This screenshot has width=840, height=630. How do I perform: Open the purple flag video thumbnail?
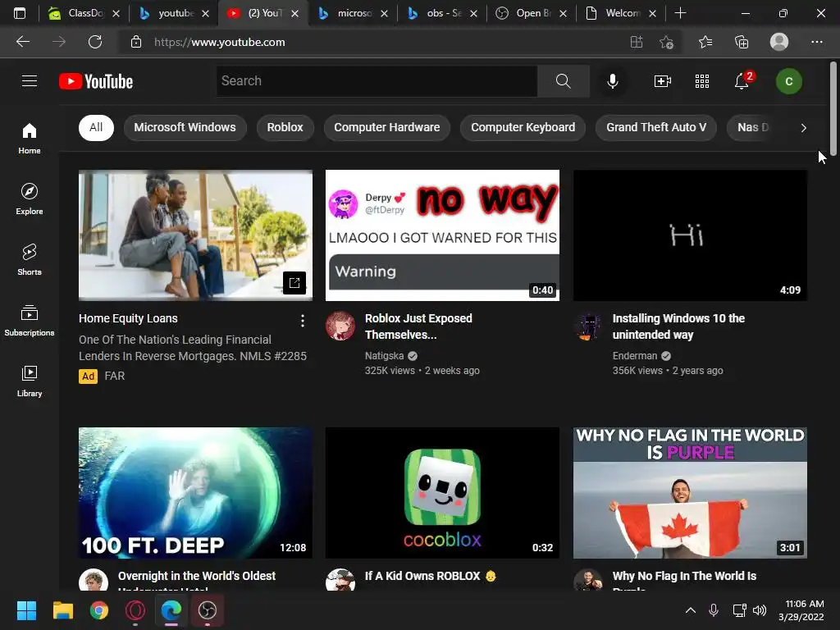click(690, 493)
